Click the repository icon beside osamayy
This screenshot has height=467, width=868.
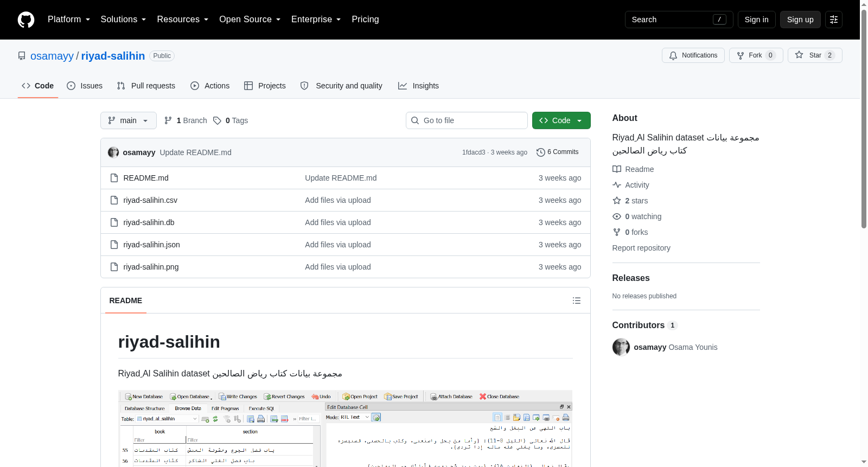[22, 56]
